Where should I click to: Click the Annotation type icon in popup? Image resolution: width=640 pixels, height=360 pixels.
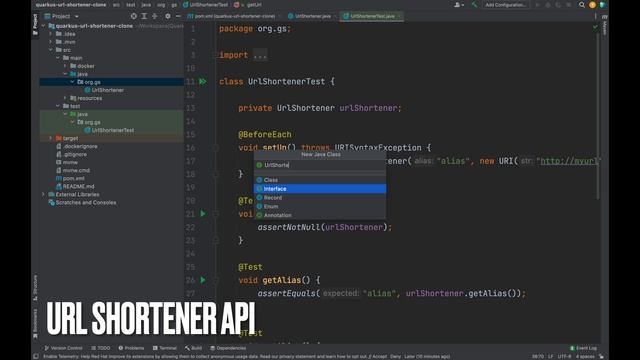(x=259, y=215)
